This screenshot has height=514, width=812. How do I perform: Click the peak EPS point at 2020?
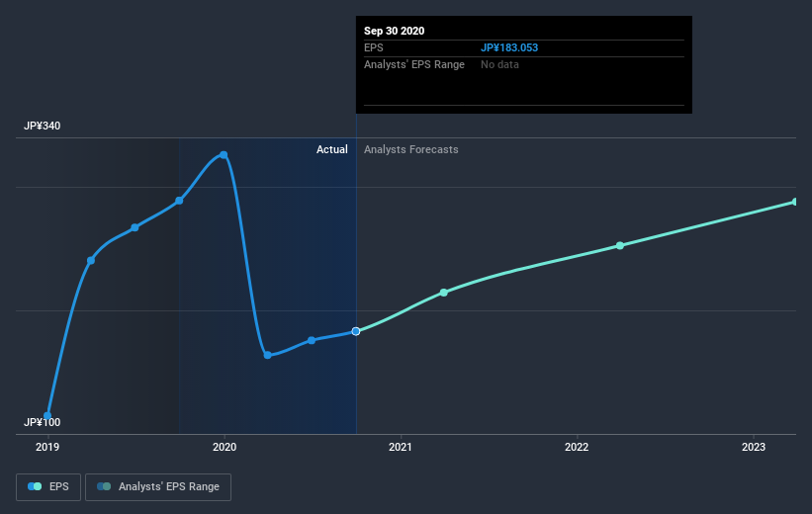tap(224, 155)
